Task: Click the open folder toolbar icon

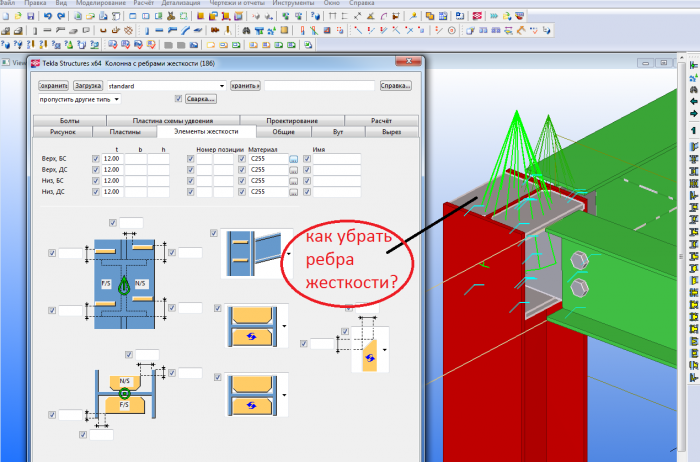Action: click(18, 16)
